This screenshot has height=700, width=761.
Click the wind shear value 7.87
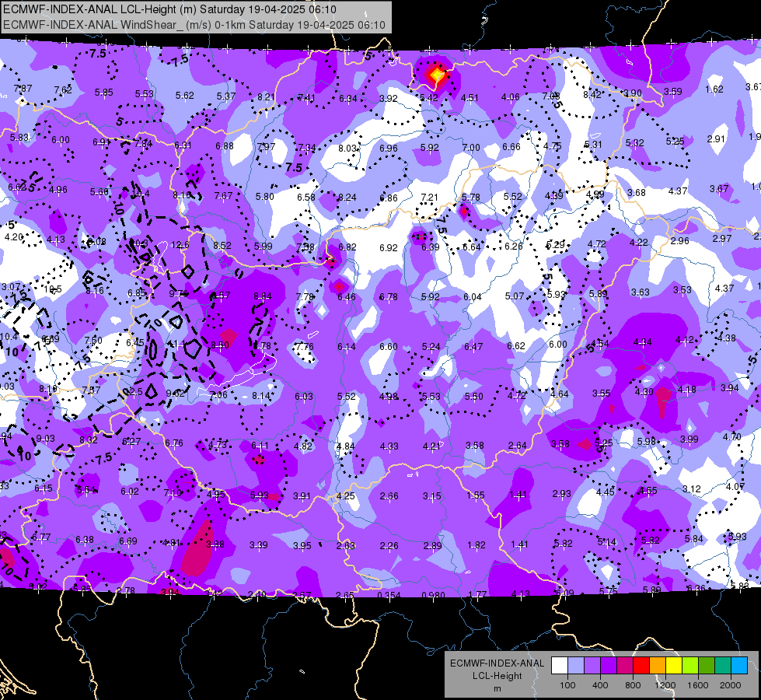[23, 89]
